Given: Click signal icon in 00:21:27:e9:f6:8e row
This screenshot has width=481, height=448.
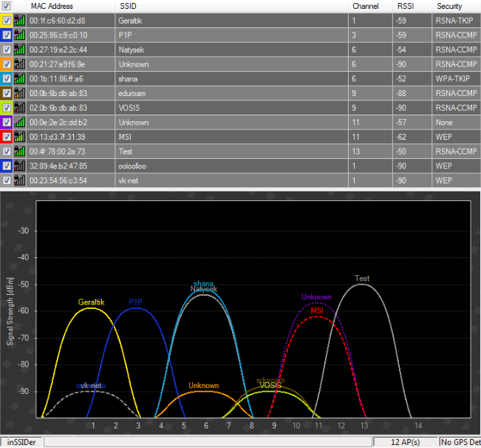Looking at the screenshot, I should pyautogui.click(x=20, y=64).
